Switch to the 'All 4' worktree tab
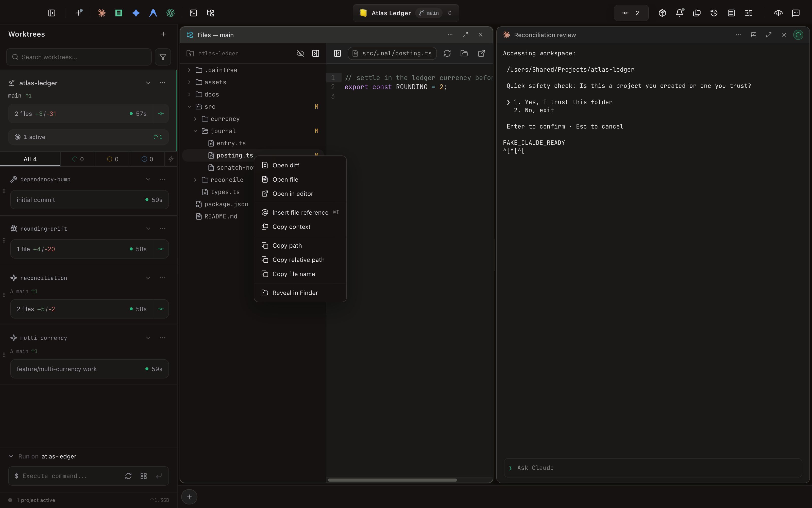The width and height of the screenshot is (812, 508). coord(30,159)
